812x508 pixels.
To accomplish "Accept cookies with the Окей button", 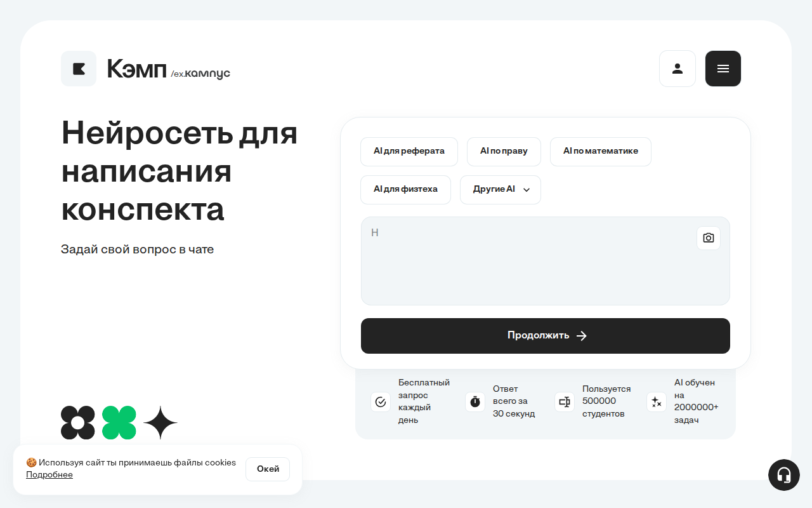I will pos(268,469).
